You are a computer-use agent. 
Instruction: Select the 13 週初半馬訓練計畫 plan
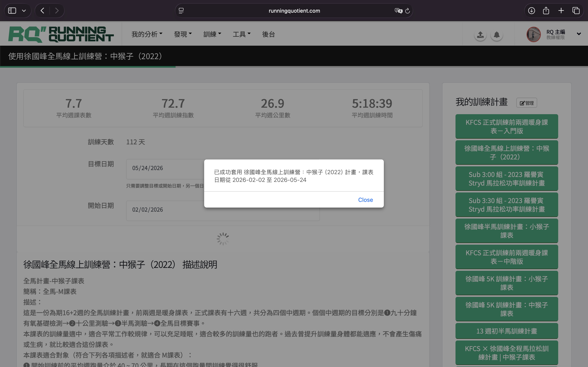coord(506,331)
